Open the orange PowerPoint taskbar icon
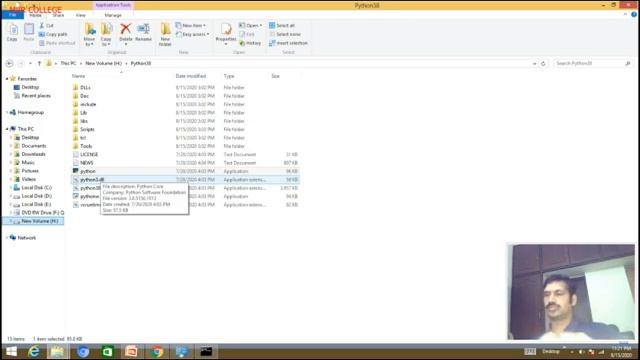Screen dimensions: 640x360 (131, 351)
